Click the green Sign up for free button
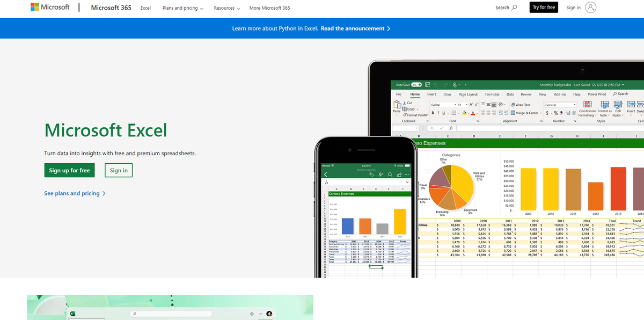644x320 pixels. (69, 170)
